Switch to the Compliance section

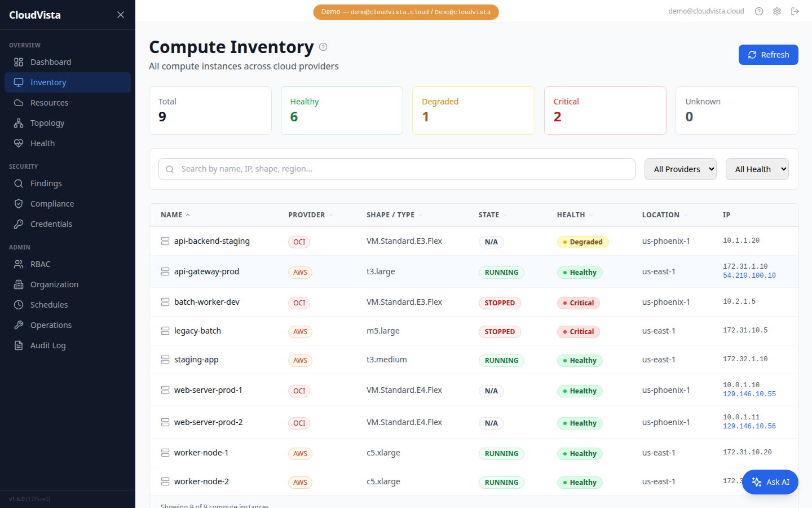(x=51, y=203)
